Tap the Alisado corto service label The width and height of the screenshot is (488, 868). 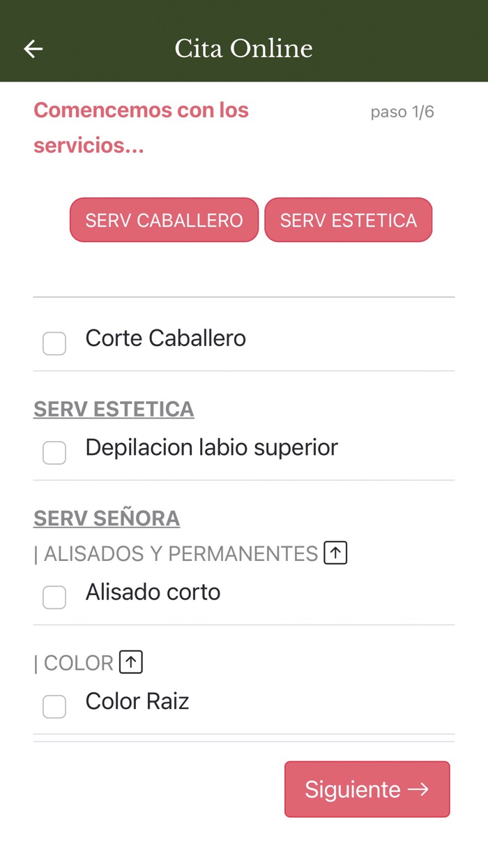click(153, 592)
